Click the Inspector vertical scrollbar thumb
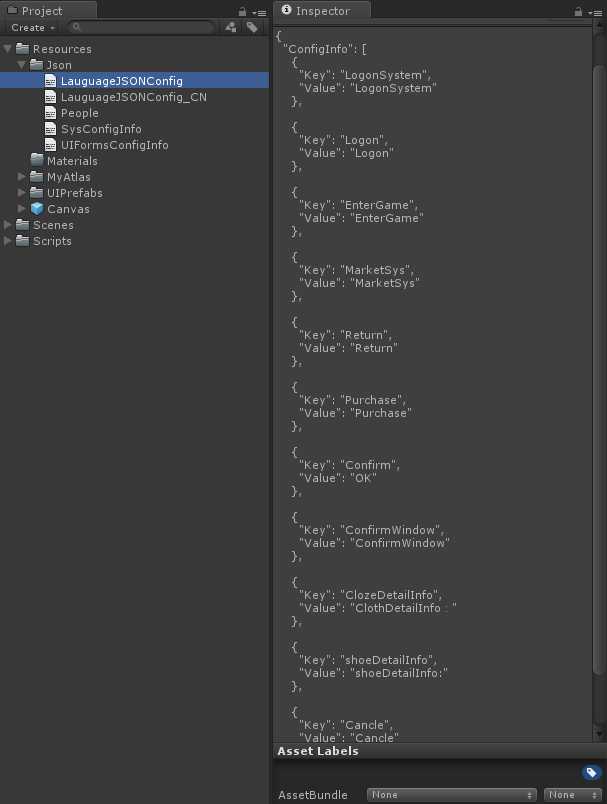 [x=598, y=369]
